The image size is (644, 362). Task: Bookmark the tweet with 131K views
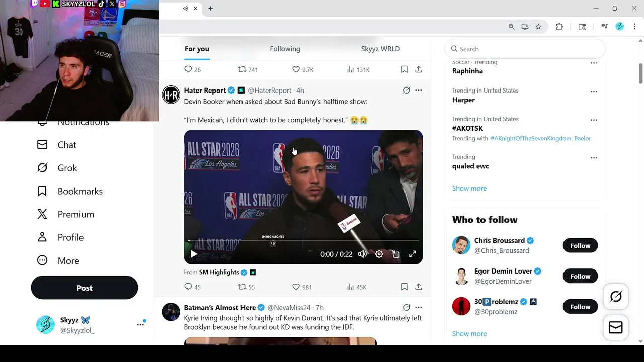pyautogui.click(x=405, y=69)
